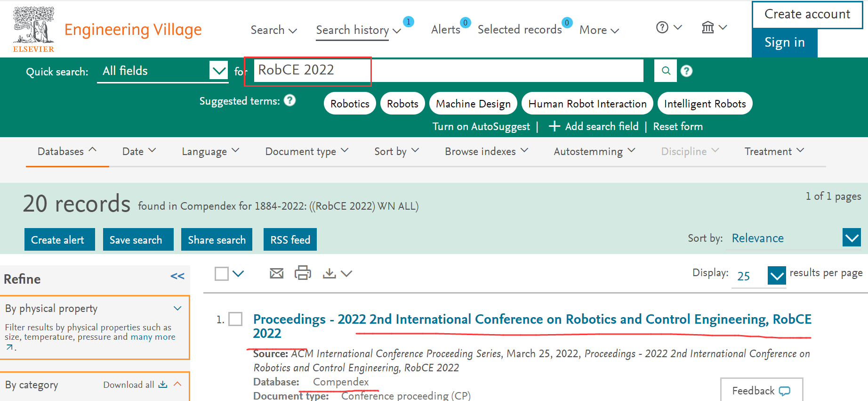Collapse the Refine panel arrows
Image resolution: width=868 pixels, height=401 pixels.
(177, 276)
